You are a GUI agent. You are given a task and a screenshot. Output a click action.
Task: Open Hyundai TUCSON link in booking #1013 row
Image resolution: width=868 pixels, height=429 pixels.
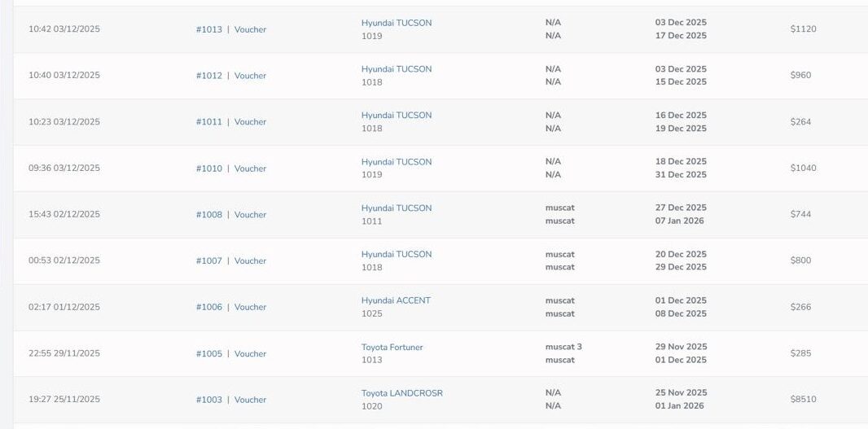(x=397, y=23)
